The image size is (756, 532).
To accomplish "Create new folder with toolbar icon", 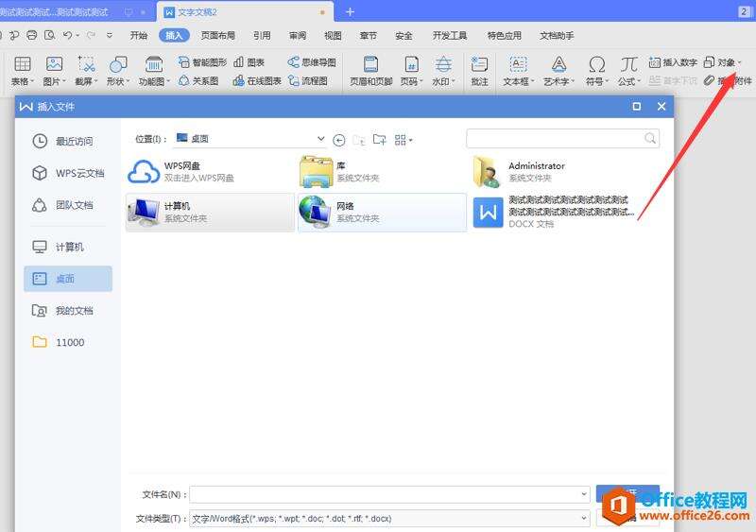I will point(379,139).
